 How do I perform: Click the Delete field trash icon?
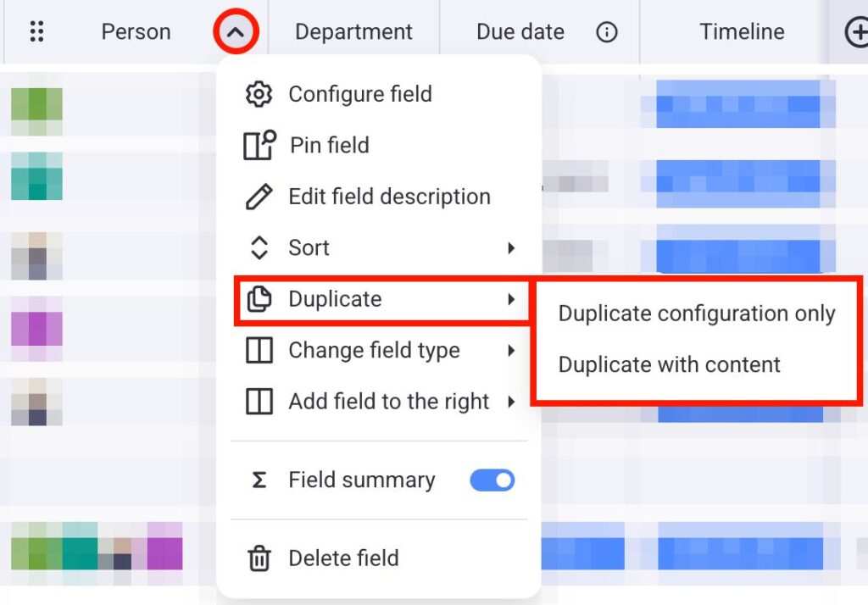(x=259, y=558)
